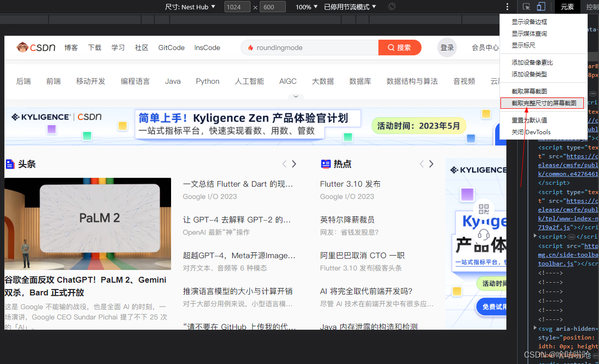Open the device toolbar three-dot menu

click(x=507, y=7)
